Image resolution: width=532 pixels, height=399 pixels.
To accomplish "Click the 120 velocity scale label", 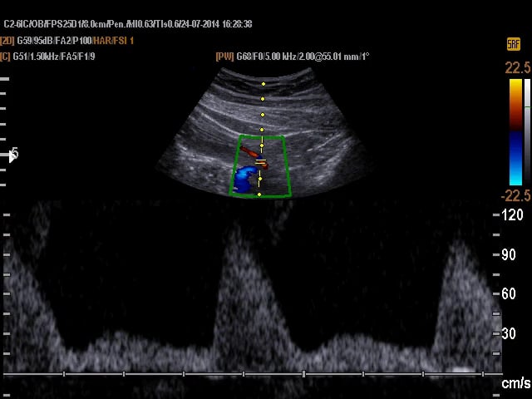I will tap(512, 215).
